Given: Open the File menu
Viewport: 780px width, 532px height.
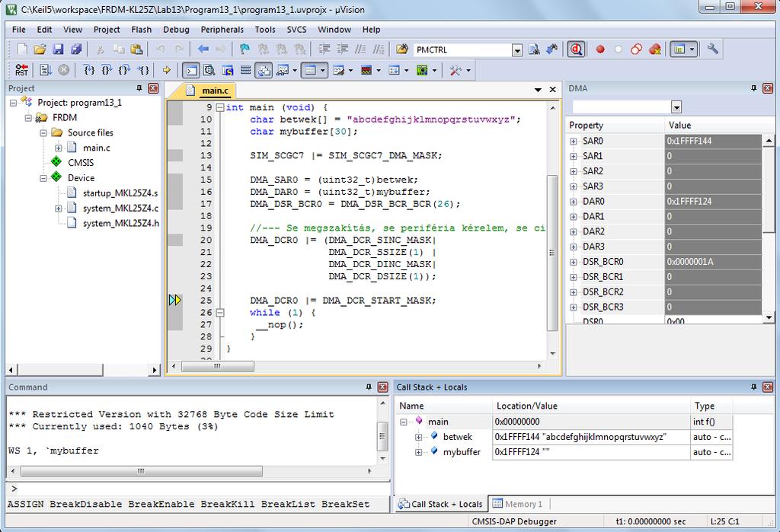Looking at the screenshot, I should pyautogui.click(x=19, y=30).
